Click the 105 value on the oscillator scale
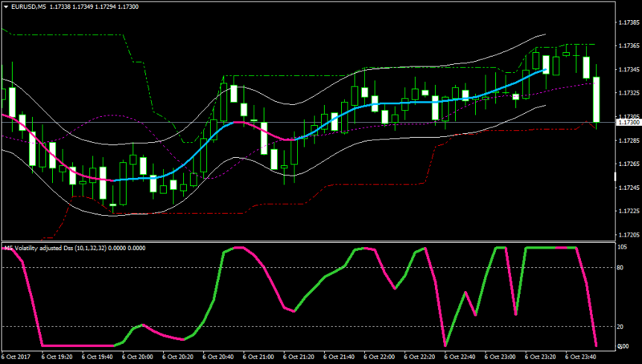The width and height of the screenshot is (642, 364). tap(621, 248)
